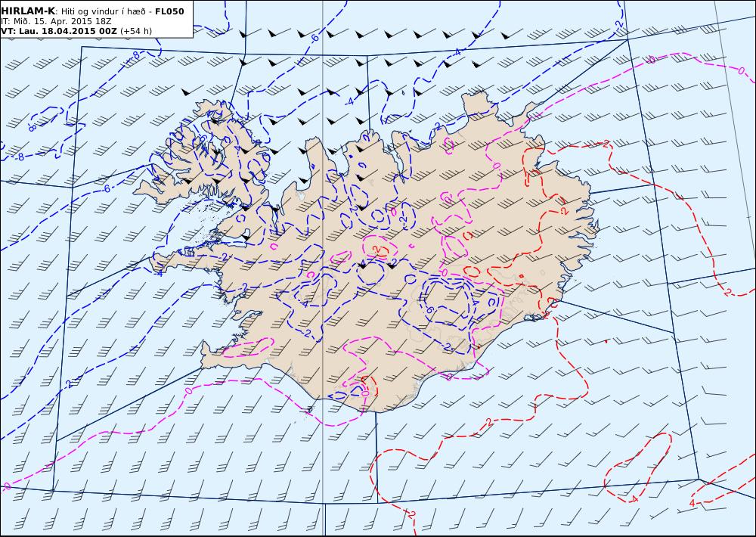Click the 'VT: Lau. 18.04.2015 00Z' valid time
The image size is (756, 537).
click(x=59, y=31)
